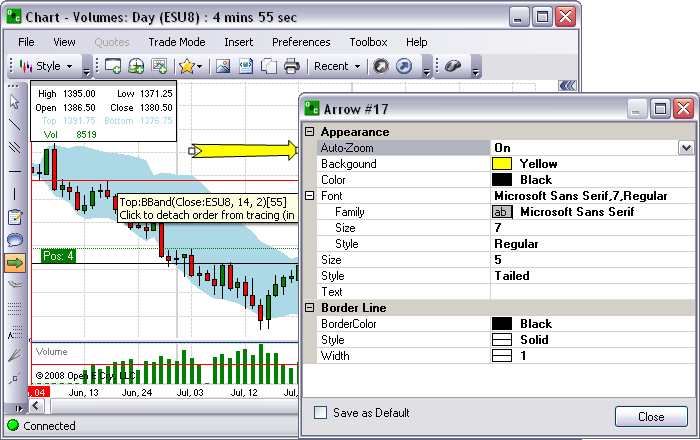The image size is (700, 440).
Task: Collapse the Border Line section
Action: (x=309, y=308)
